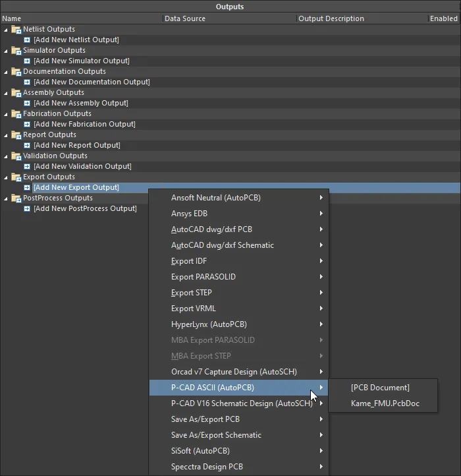
Task: Click the Enabled column header
Action: coord(444,18)
